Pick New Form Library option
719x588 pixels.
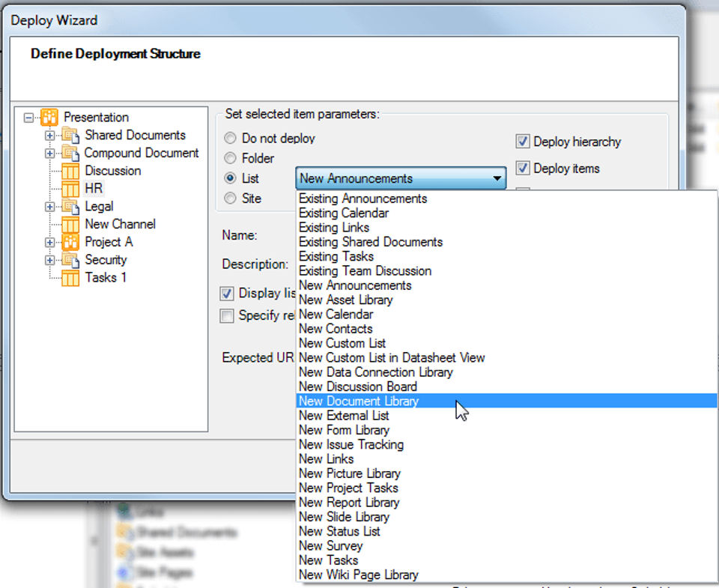click(x=507, y=430)
